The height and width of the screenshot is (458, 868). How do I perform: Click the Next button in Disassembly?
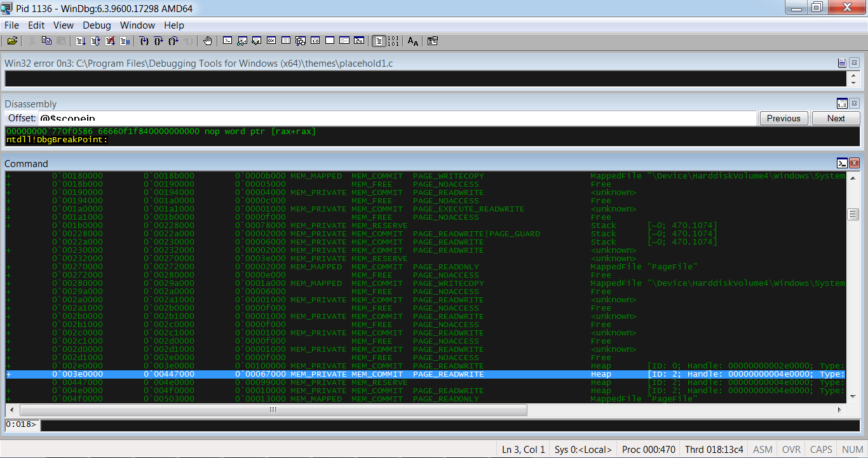pyautogui.click(x=836, y=118)
